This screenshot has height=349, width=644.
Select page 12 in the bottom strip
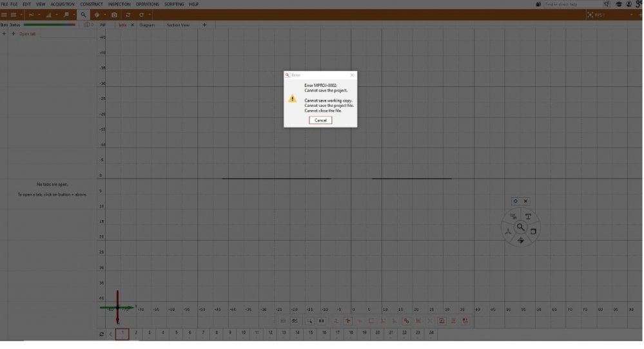[270, 334]
